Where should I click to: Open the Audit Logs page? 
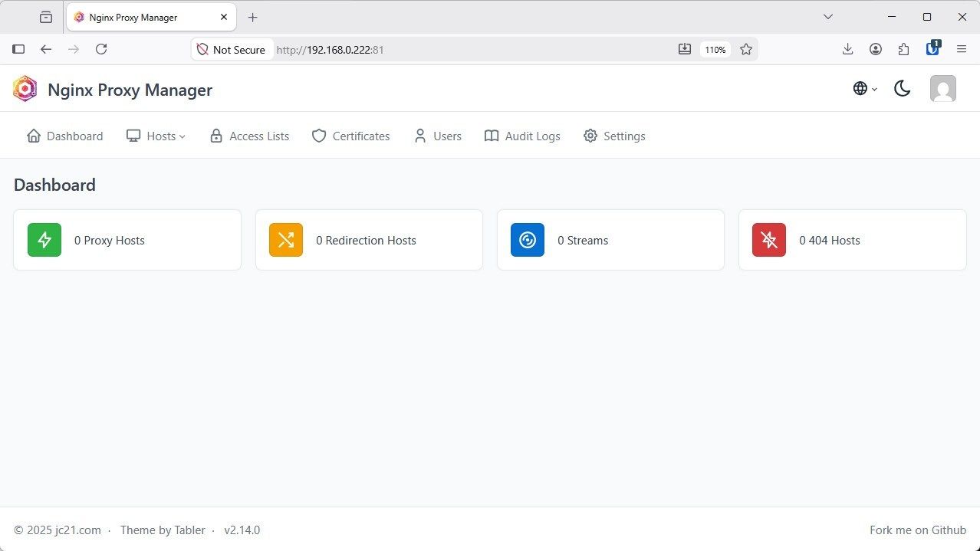coord(522,136)
